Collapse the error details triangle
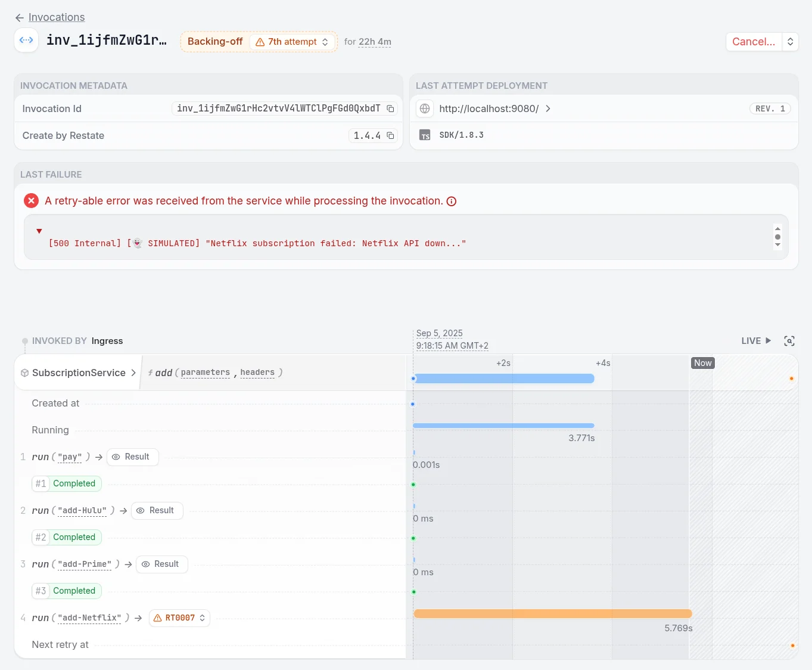The width and height of the screenshot is (812, 670). coord(39,231)
